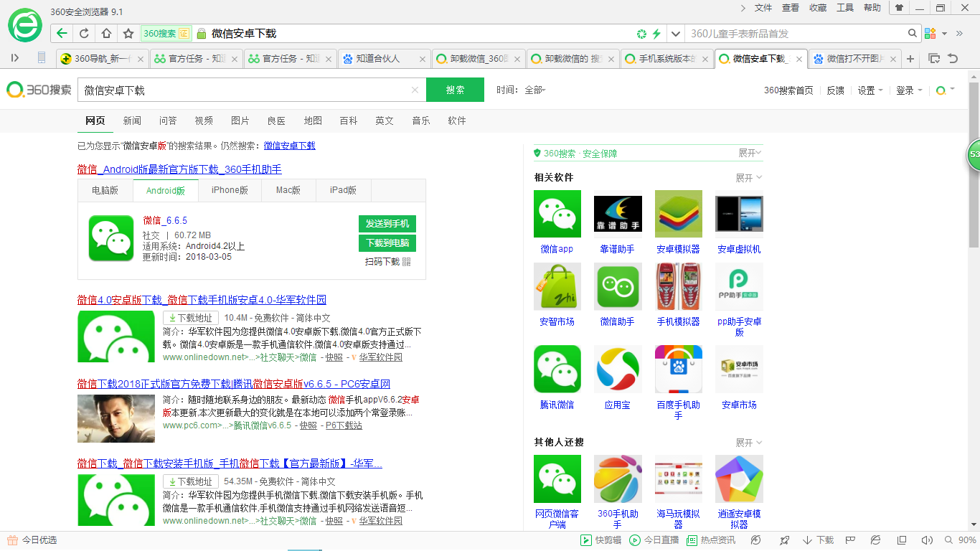Open the PC6 result photo thumbnail
Screen dimensions: 980x551
(x=116, y=418)
